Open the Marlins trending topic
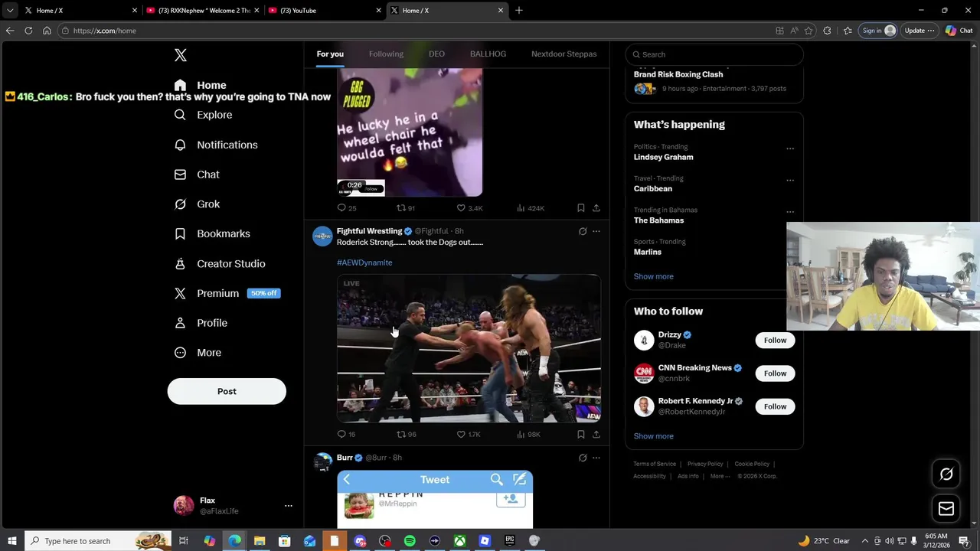 click(647, 252)
